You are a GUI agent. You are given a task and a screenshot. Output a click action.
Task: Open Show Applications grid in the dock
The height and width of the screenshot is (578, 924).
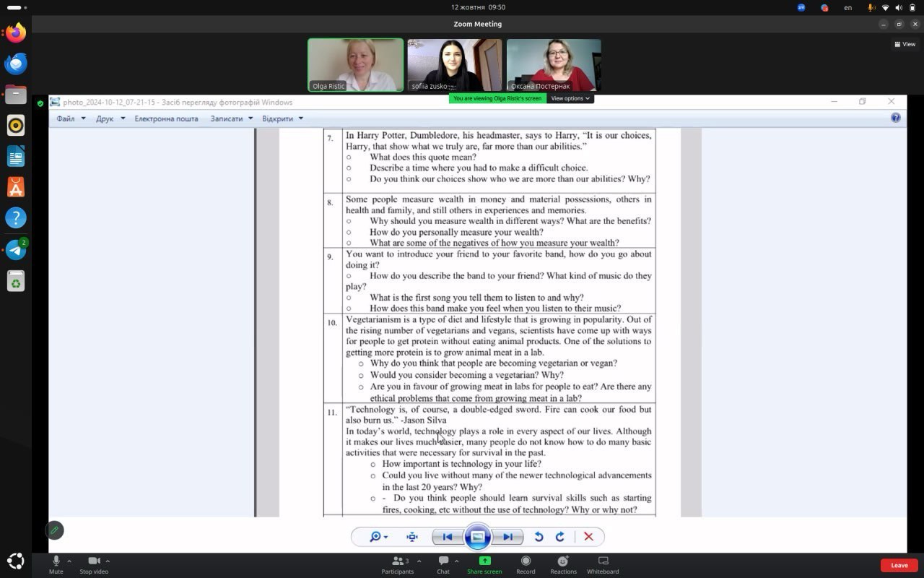[x=16, y=561]
